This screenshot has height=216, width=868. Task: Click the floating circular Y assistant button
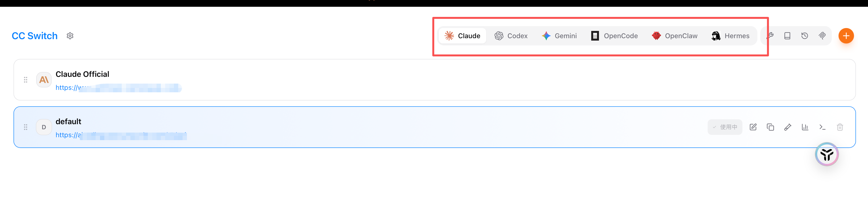tap(826, 154)
